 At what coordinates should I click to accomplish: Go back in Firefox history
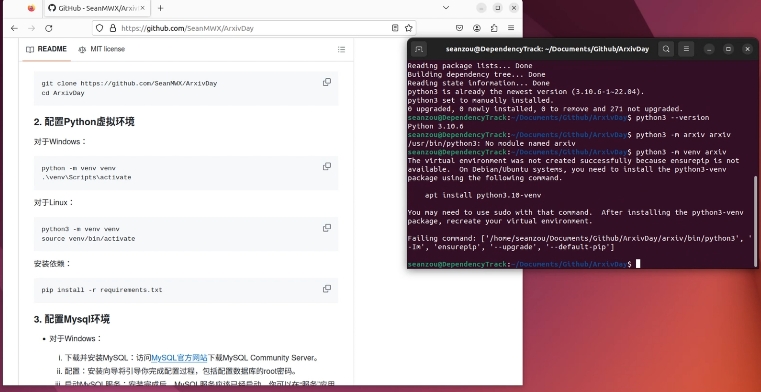(14, 28)
